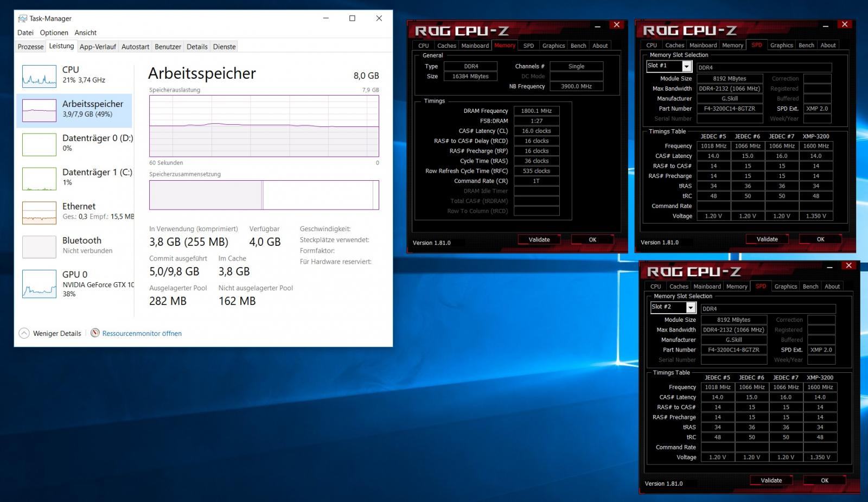Minimize the Slot #2 CPU-Z window
Viewport: 868px width, 502px height.
pos(829,266)
